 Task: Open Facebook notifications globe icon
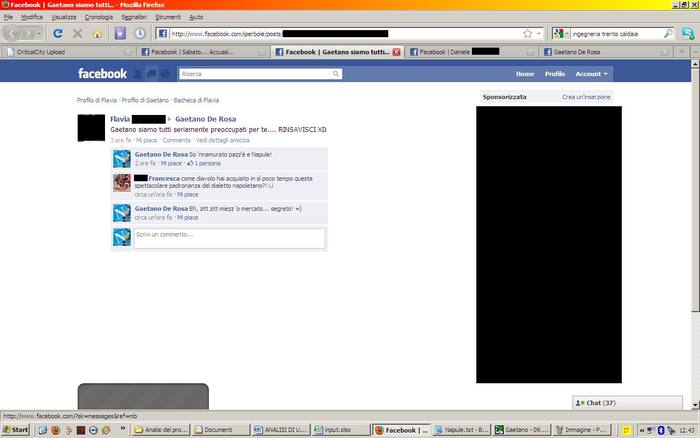tap(165, 74)
